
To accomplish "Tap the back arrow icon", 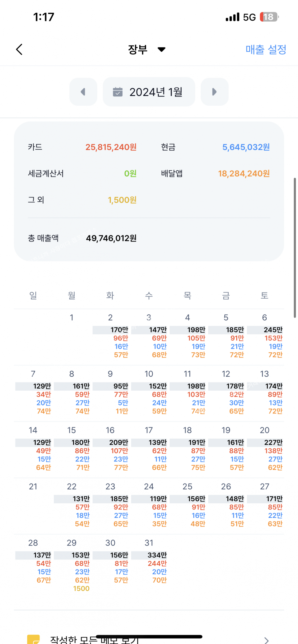I will (x=19, y=50).
